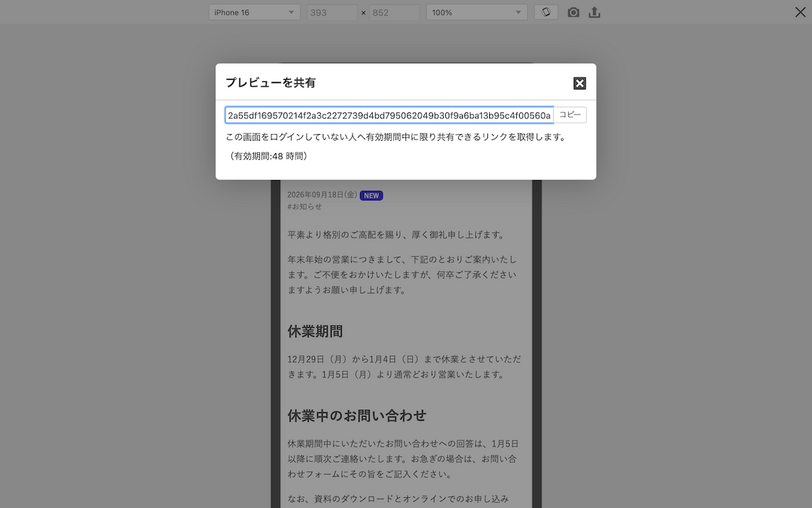Click the dialog description about sharing link
Image resolution: width=812 pixels, height=508 pixels.
click(395, 137)
